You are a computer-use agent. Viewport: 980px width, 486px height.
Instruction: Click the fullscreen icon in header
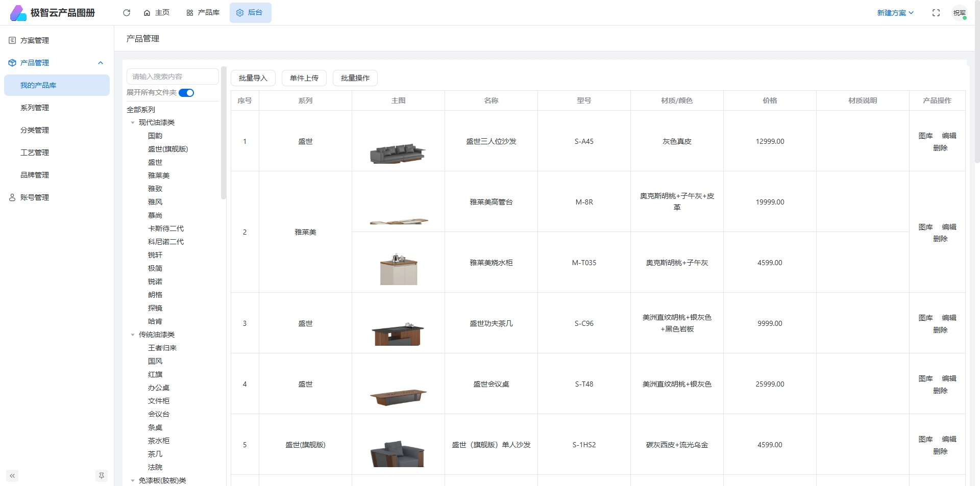click(936, 13)
